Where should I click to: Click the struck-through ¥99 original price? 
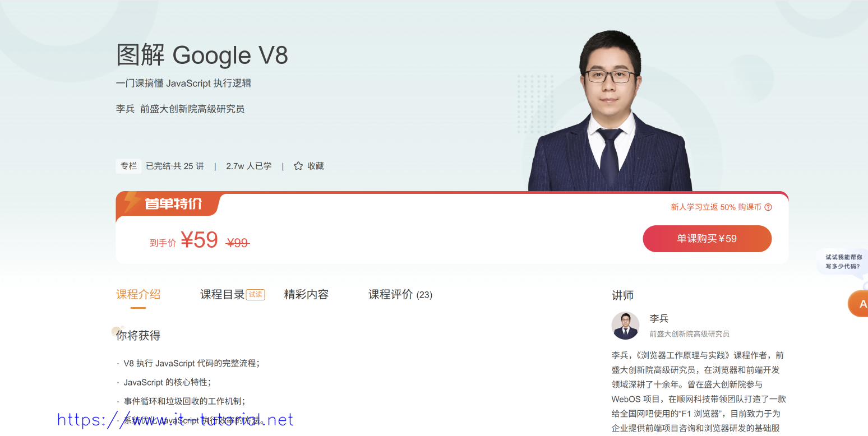point(237,243)
